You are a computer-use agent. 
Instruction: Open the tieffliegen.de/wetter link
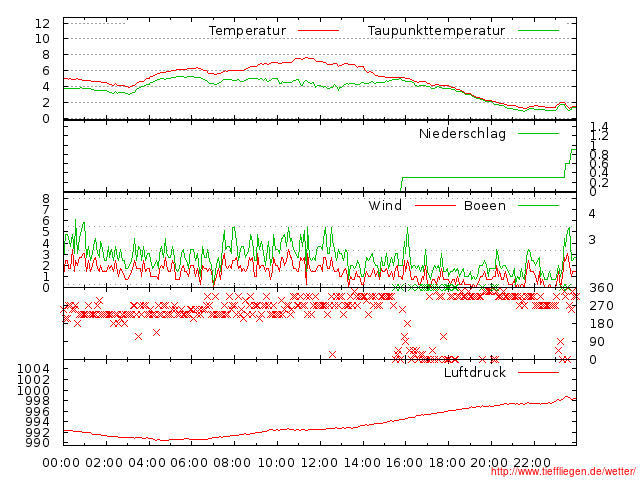563,471
